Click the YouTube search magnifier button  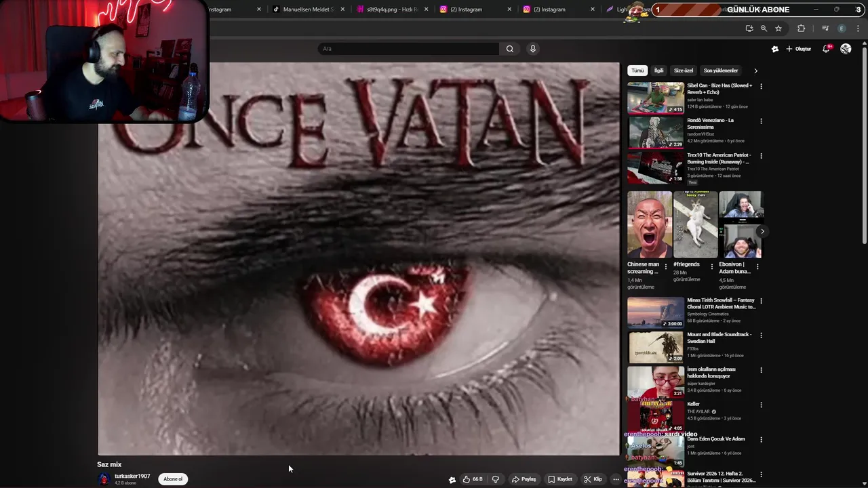[510, 49]
